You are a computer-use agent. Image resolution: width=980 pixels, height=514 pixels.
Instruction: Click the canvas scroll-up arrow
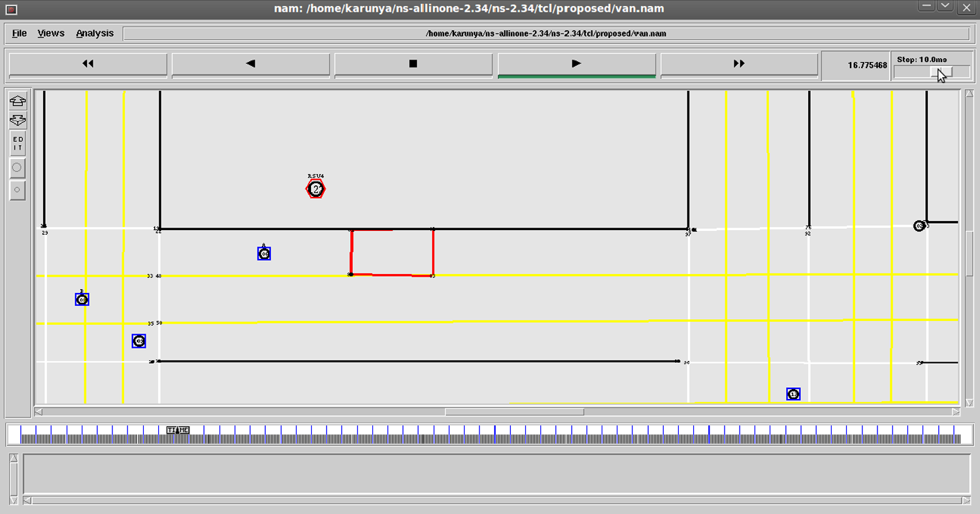970,95
